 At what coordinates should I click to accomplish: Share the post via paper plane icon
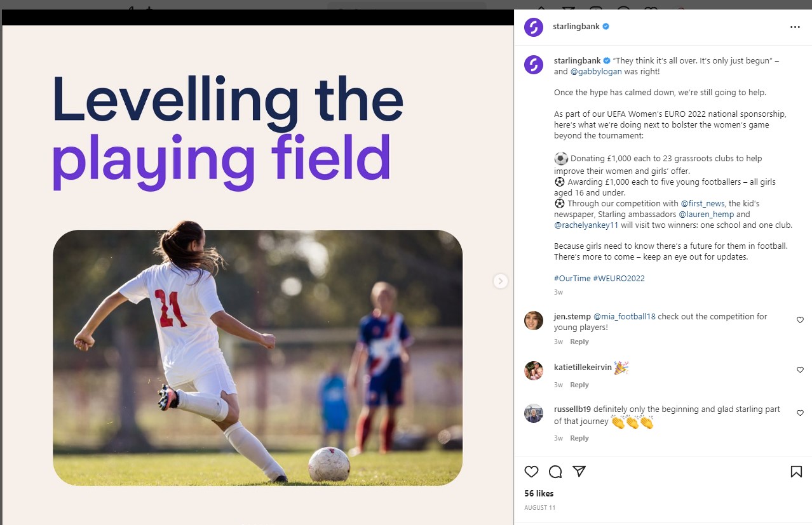(579, 471)
